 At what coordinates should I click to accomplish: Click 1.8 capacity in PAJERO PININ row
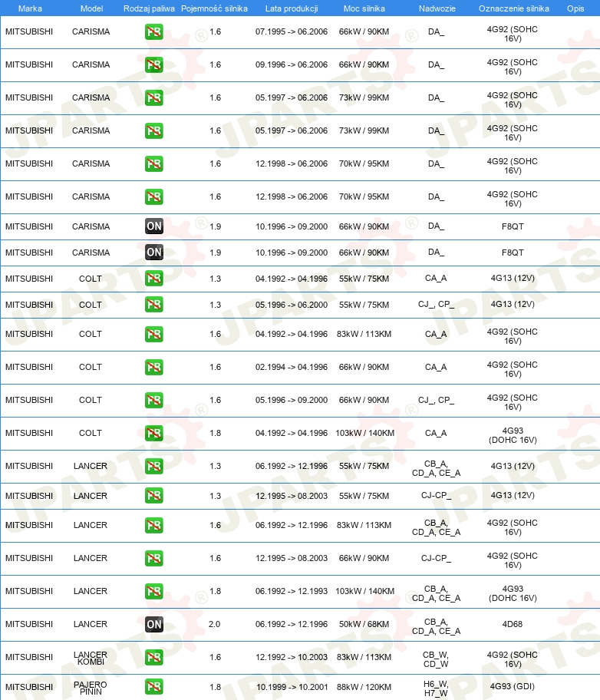coord(215,687)
